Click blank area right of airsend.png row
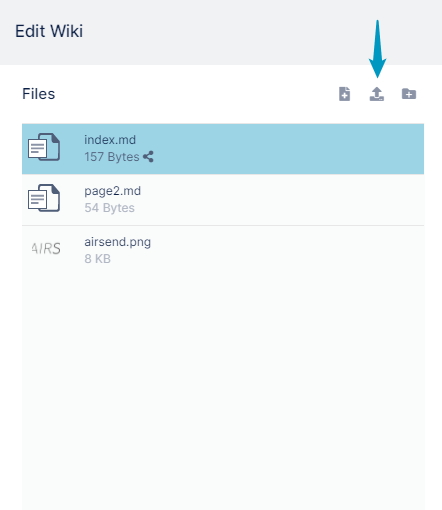The height and width of the screenshot is (510, 442). 287,250
